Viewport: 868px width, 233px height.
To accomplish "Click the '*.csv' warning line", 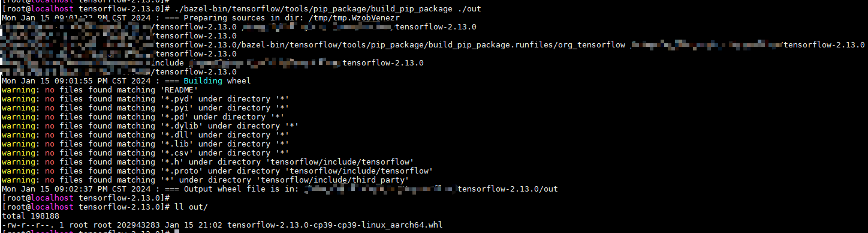I will 145,153.
